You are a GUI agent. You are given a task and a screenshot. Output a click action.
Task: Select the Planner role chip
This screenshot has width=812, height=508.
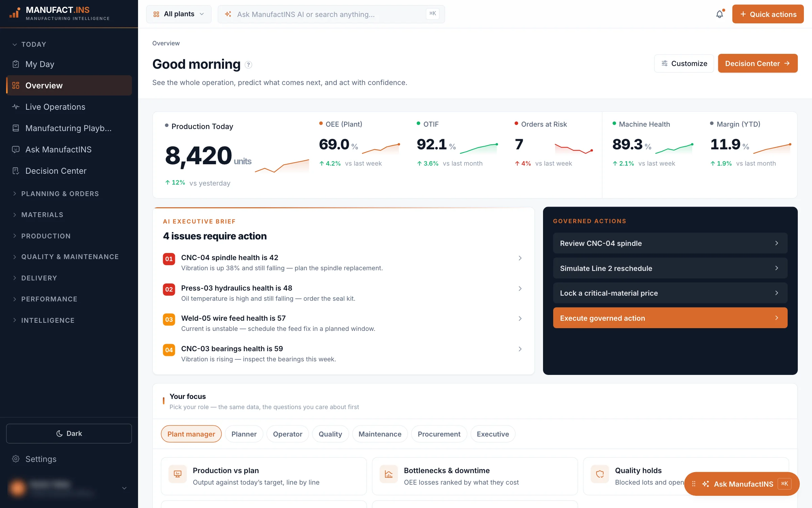click(x=244, y=434)
